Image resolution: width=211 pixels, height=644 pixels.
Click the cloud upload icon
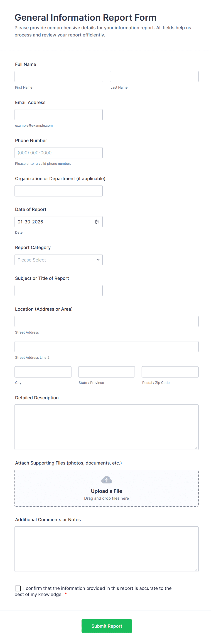[x=106, y=480]
